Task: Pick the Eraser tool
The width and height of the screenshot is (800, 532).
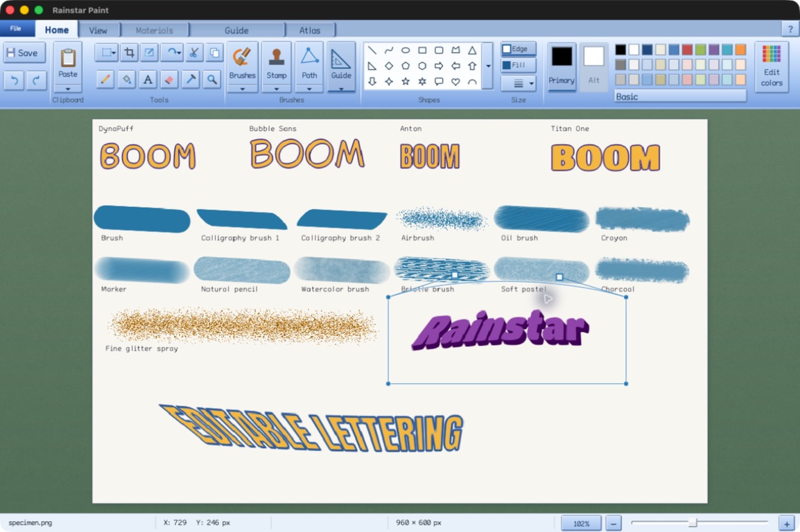Action: (169, 80)
